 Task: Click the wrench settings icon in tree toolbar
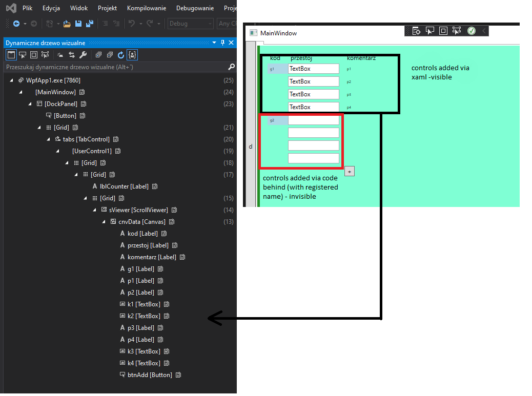pos(83,55)
